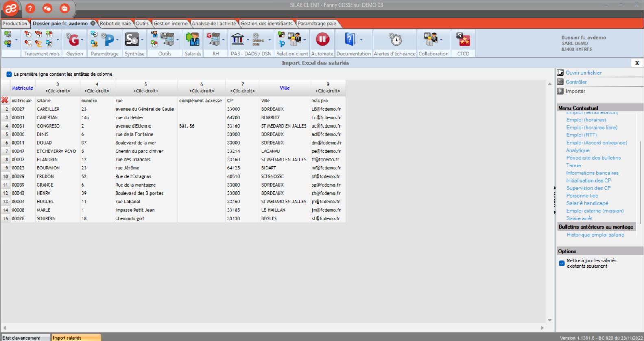Open the Gestion interne tab

170,24
